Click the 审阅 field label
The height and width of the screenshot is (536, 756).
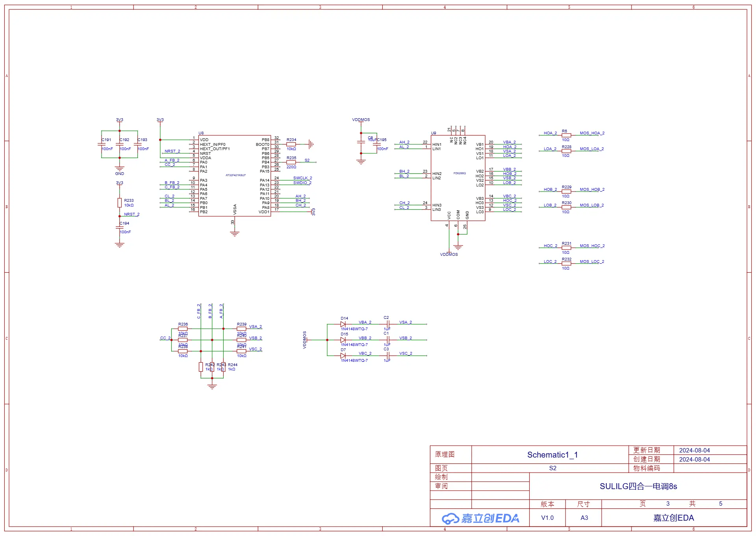click(441, 486)
